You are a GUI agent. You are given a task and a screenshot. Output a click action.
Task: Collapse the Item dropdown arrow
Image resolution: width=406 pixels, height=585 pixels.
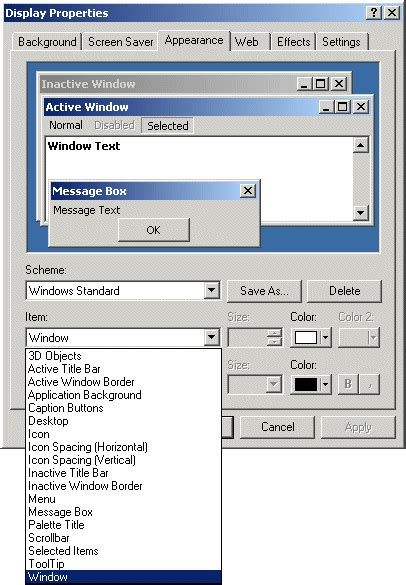pos(212,338)
